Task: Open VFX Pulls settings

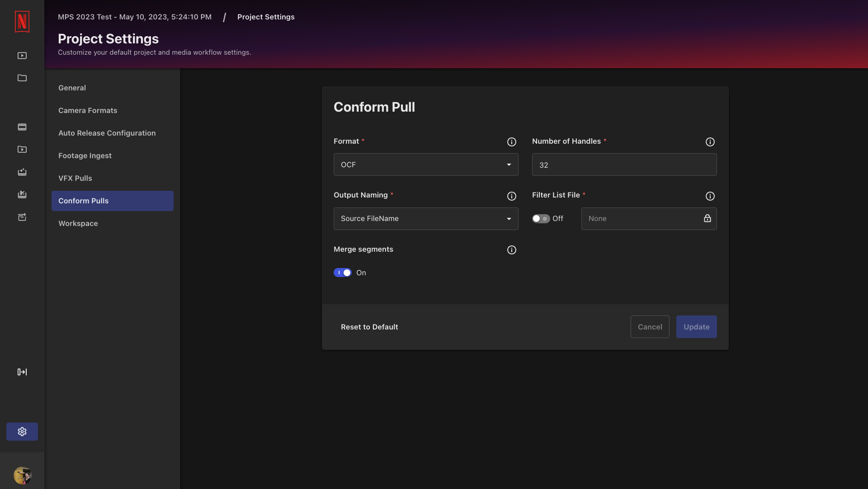Action: coord(113,178)
